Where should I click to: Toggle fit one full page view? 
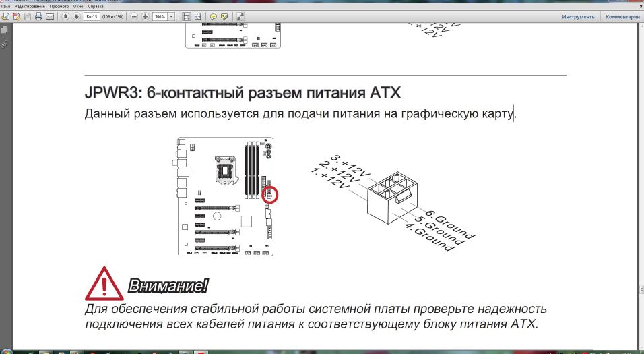[x=196, y=16]
